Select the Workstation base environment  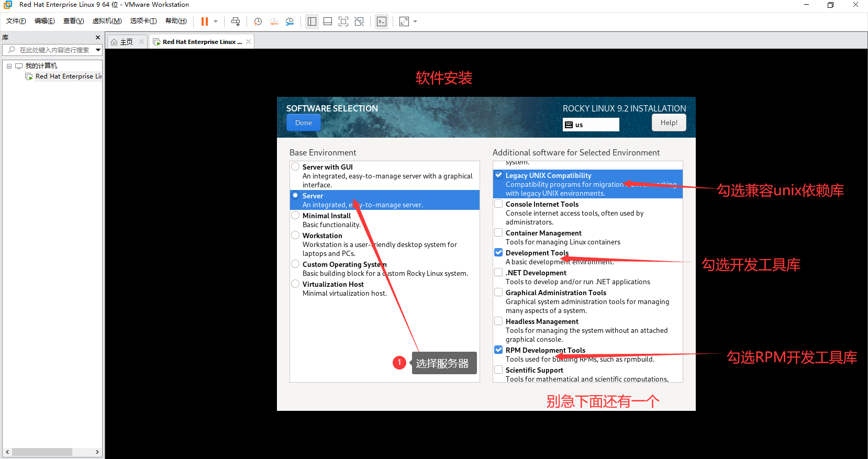(x=296, y=236)
